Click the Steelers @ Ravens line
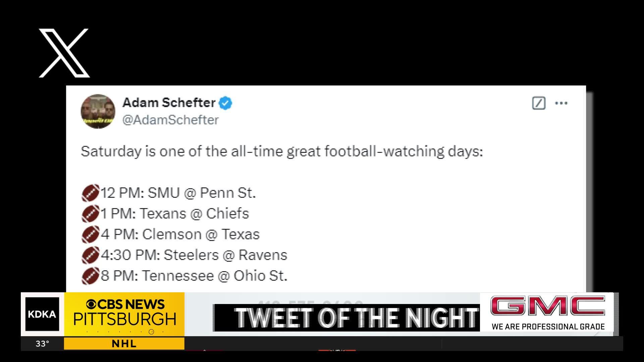644x362 pixels. click(x=194, y=255)
